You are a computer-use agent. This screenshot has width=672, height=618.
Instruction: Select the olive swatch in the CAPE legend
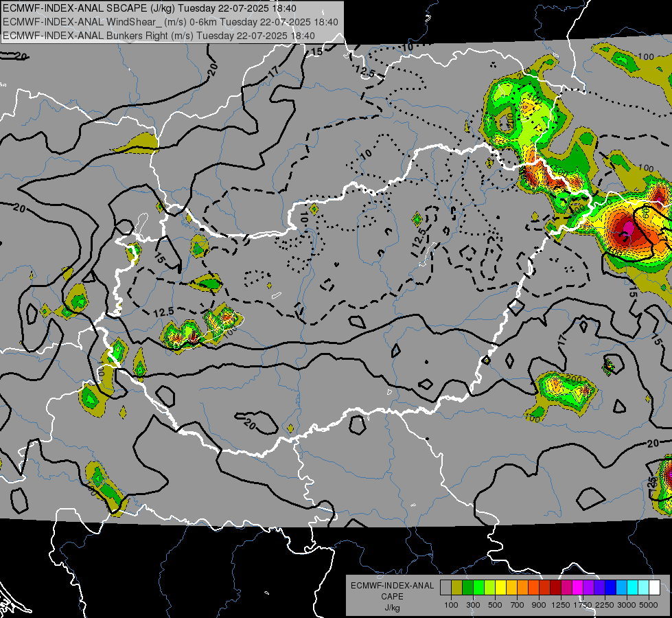456,587
